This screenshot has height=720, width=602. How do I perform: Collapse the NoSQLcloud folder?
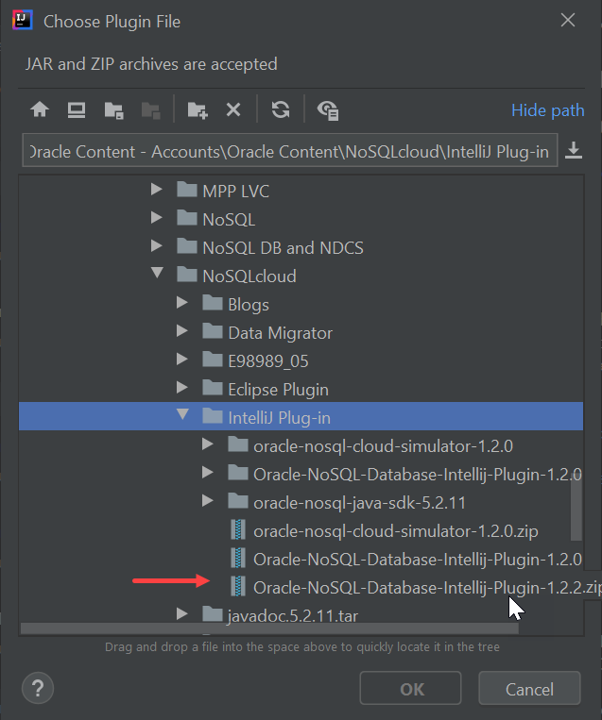[x=156, y=274]
